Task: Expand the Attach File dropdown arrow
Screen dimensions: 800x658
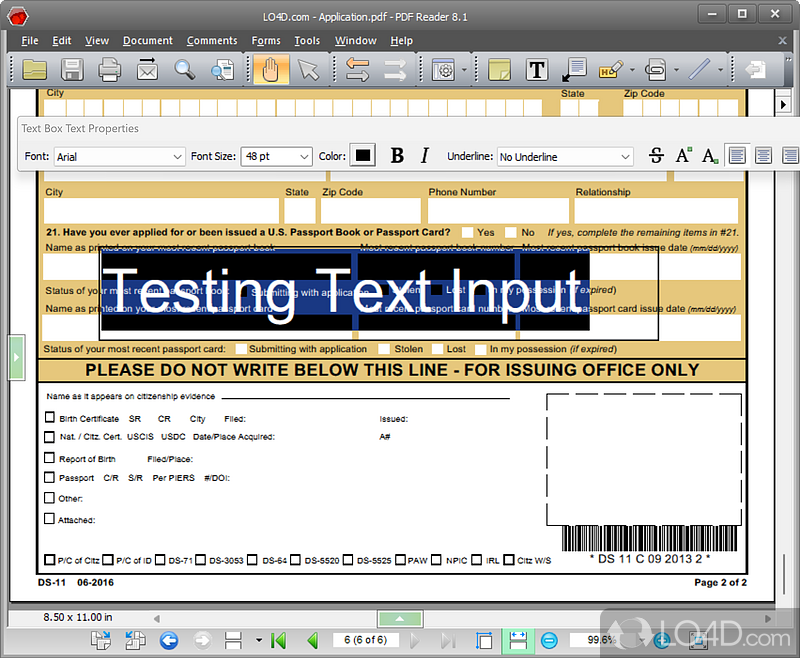Action: click(x=677, y=70)
